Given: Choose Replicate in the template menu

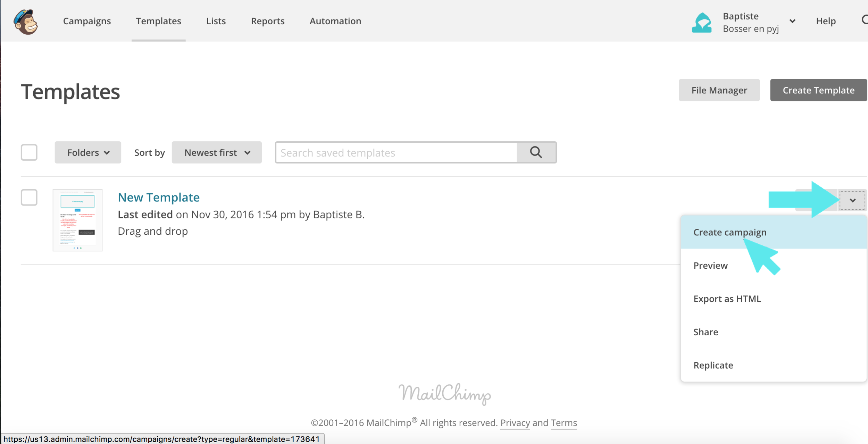Looking at the screenshot, I should pos(713,365).
